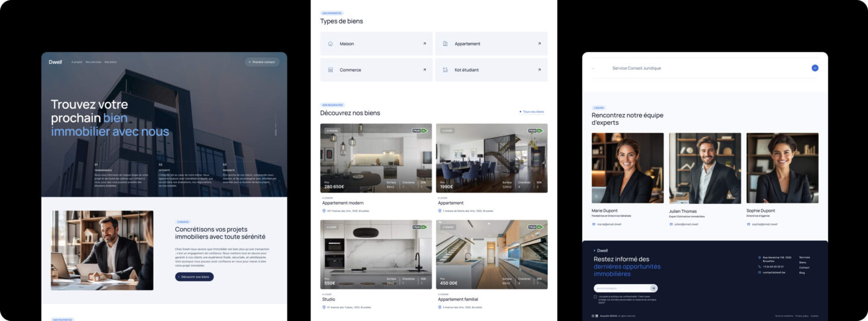Click the Service Conseil Juridique row title
The width and height of the screenshot is (868, 321).
637,68
